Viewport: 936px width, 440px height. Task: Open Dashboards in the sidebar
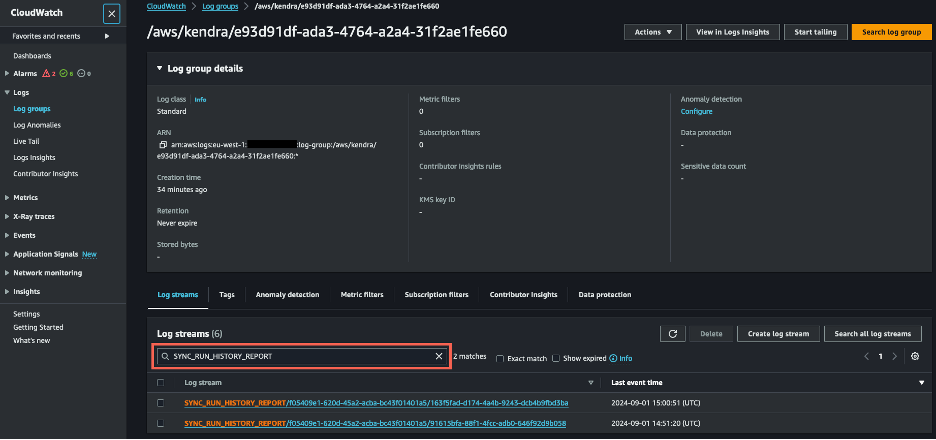[32, 56]
